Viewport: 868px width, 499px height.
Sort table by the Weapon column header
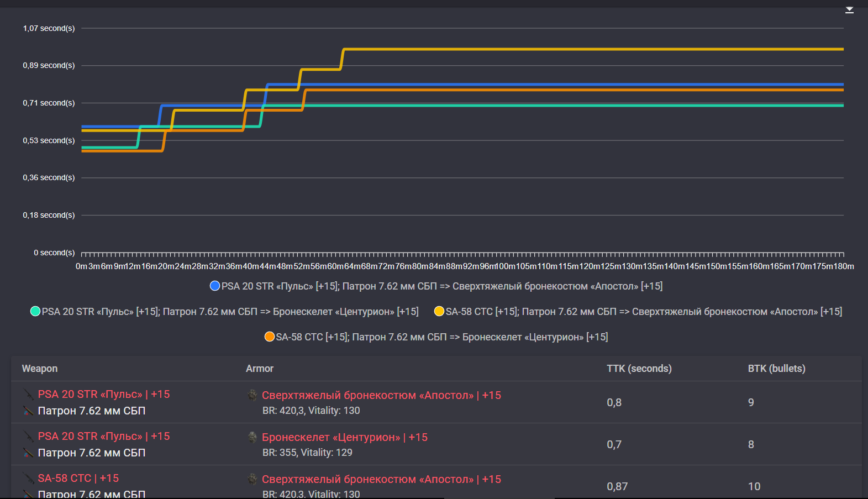[40, 369]
